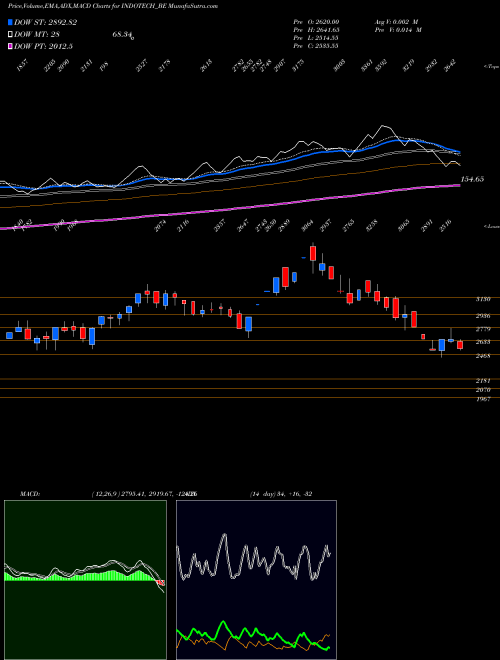Click the 'Avg V: 0.002 M' volume text
500x660 pixels.
click(396, 22)
